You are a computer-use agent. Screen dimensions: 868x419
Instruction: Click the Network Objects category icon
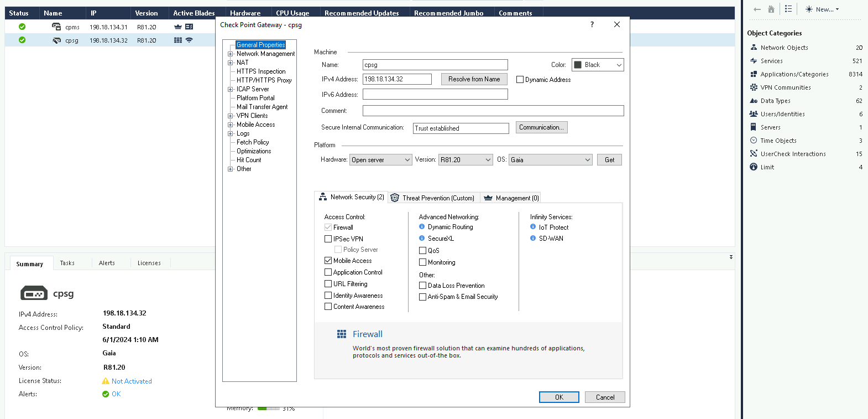754,48
